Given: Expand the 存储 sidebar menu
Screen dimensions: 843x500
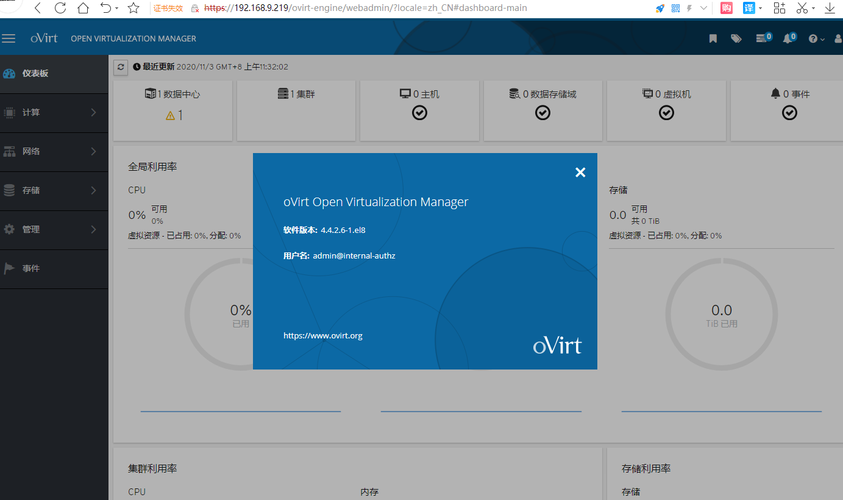Looking at the screenshot, I should coord(54,191).
